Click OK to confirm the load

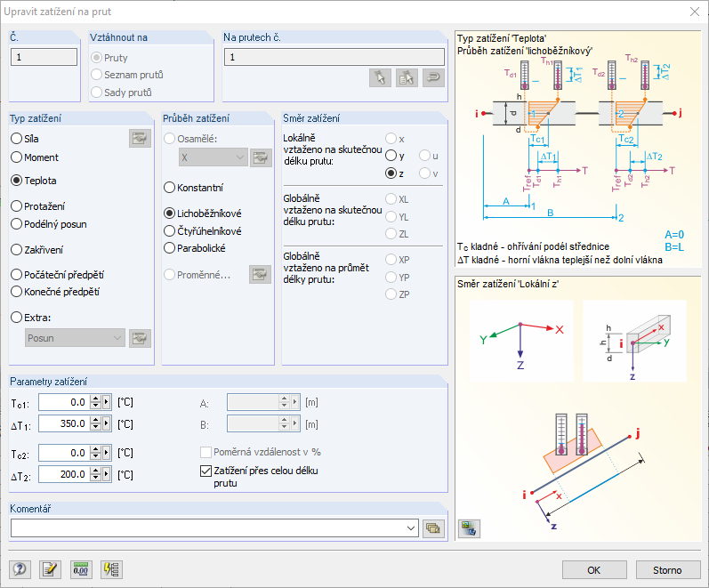594,570
